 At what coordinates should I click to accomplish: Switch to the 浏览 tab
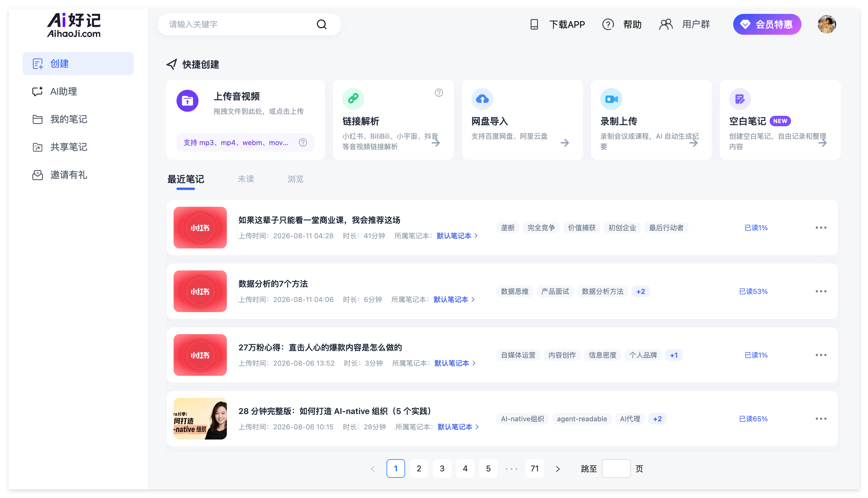295,179
